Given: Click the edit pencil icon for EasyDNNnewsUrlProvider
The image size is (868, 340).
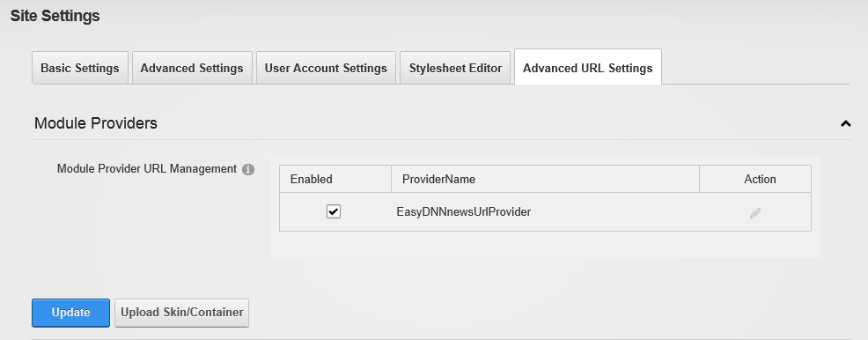Looking at the screenshot, I should point(755,212).
